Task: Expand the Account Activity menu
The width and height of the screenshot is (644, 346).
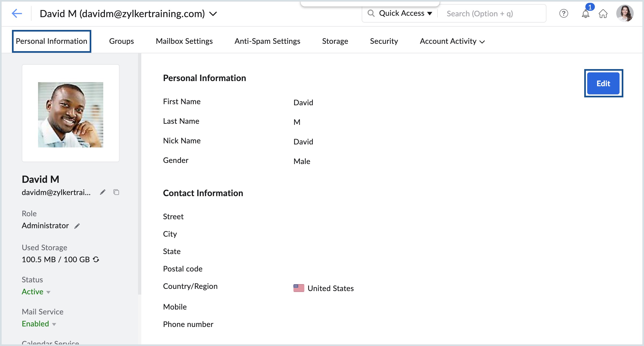Action: click(x=452, y=41)
